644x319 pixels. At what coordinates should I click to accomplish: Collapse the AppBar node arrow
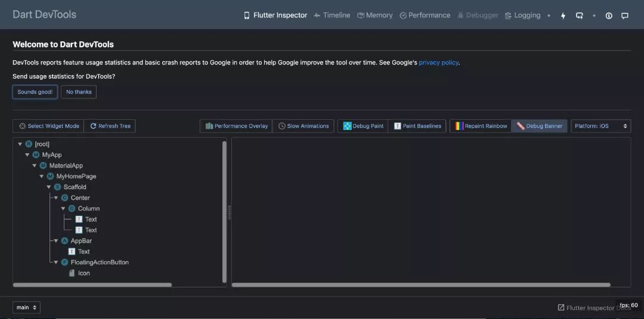pyautogui.click(x=56, y=240)
